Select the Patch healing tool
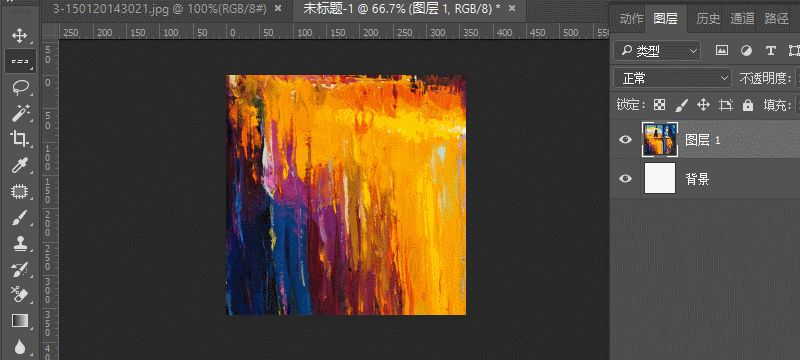This screenshot has height=360, width=800. pos(19,192)
